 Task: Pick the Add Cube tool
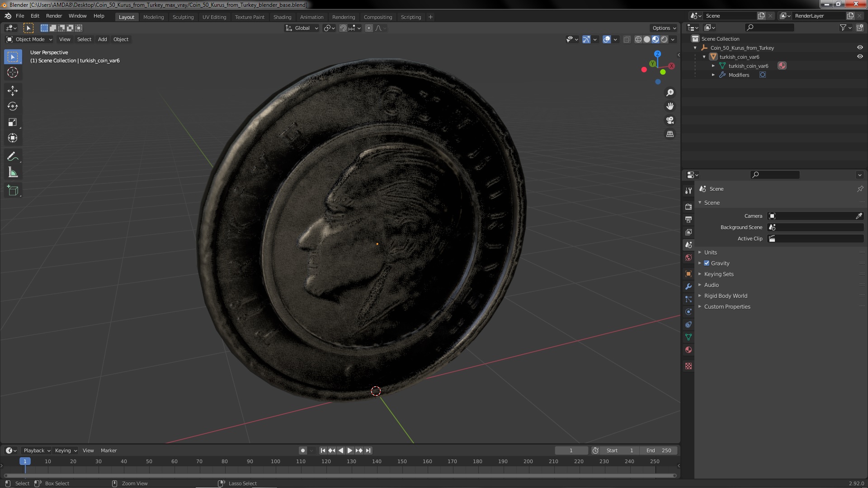pos(13,191)
